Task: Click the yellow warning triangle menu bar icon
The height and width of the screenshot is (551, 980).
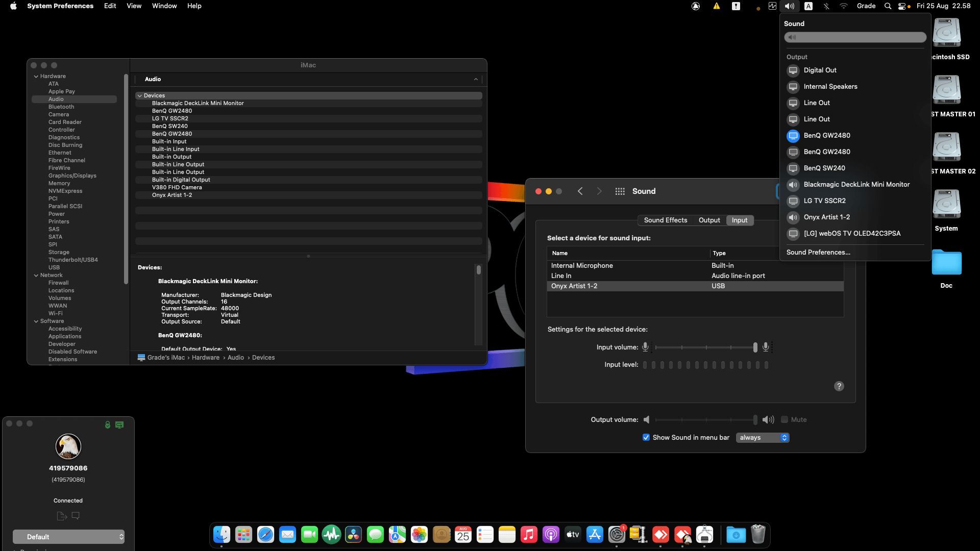Action: pyautogui.click(x=717, y=6)
